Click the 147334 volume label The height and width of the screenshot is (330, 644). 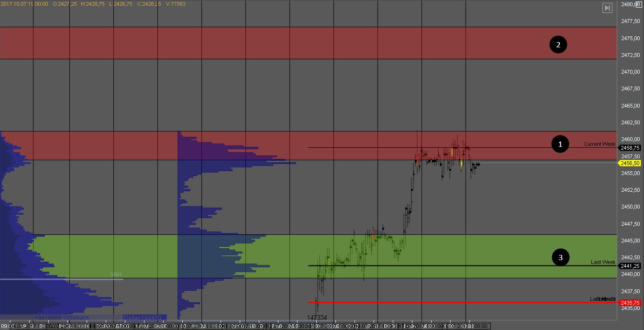pos(317,318)
